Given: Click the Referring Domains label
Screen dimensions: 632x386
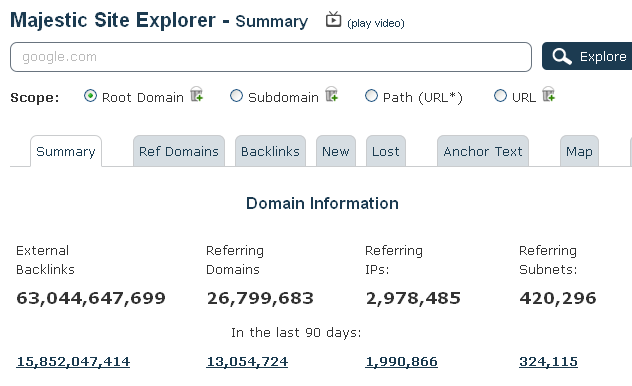Looking at the screenshot, I should pos(235,260).
